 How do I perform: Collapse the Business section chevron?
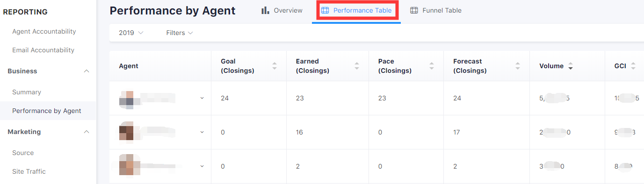click(x=86, y=71)
